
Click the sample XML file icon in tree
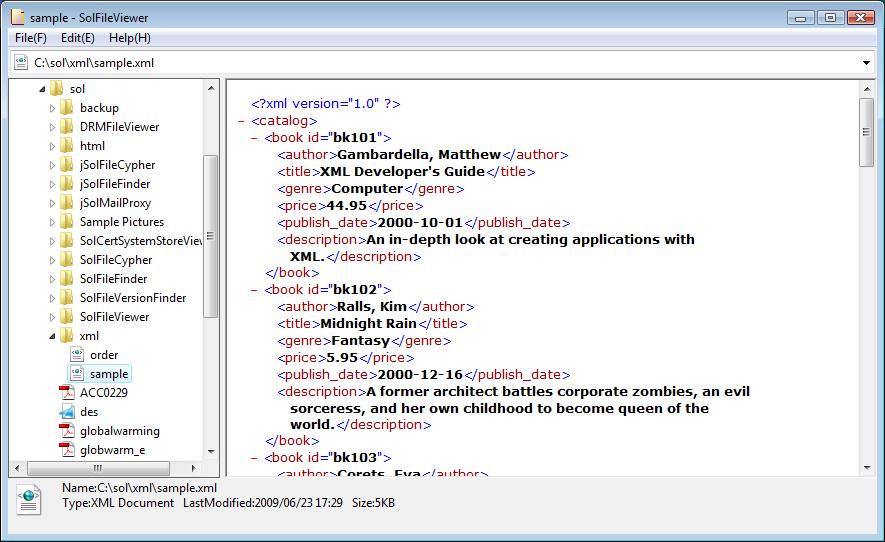tap(77, 373)
